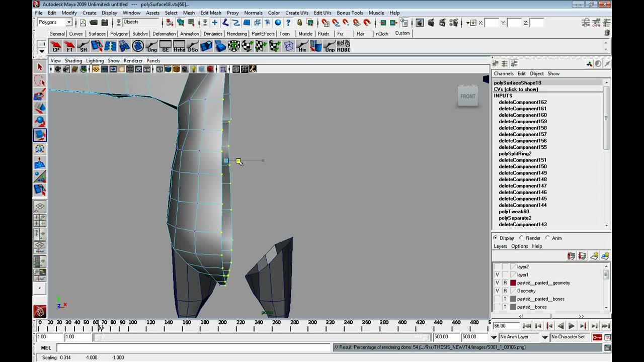Screen dimensions: 644x362
Task: Open the shelf options arrow menu
Action: [x=42, y=51]
